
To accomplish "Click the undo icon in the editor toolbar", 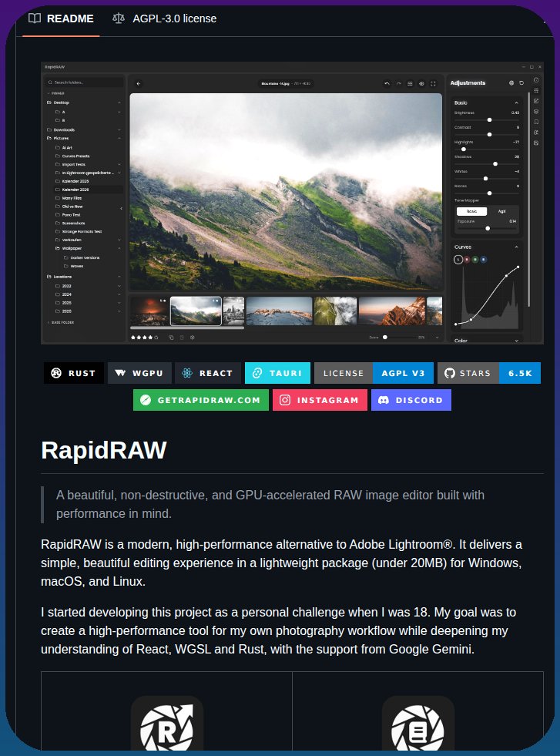I will [387, 83].
